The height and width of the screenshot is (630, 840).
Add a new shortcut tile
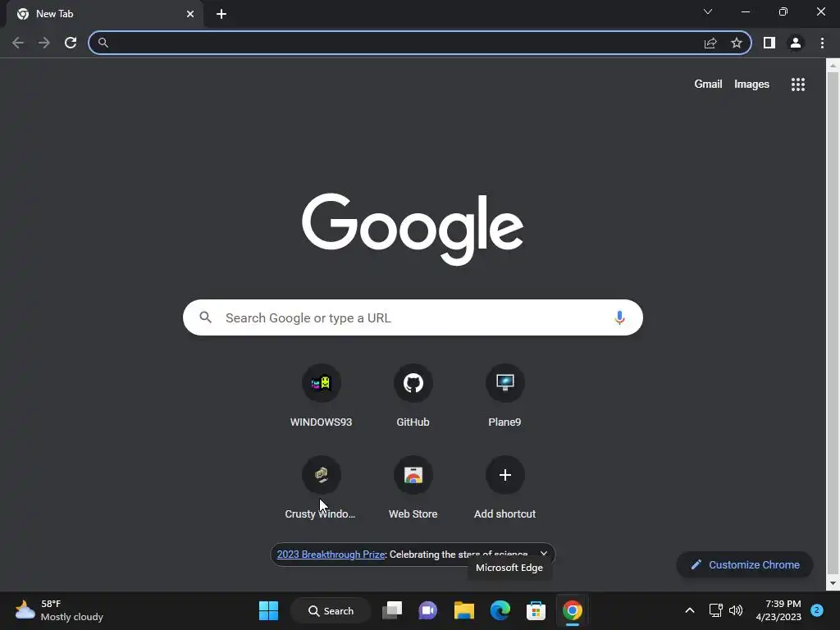(504, 487)
